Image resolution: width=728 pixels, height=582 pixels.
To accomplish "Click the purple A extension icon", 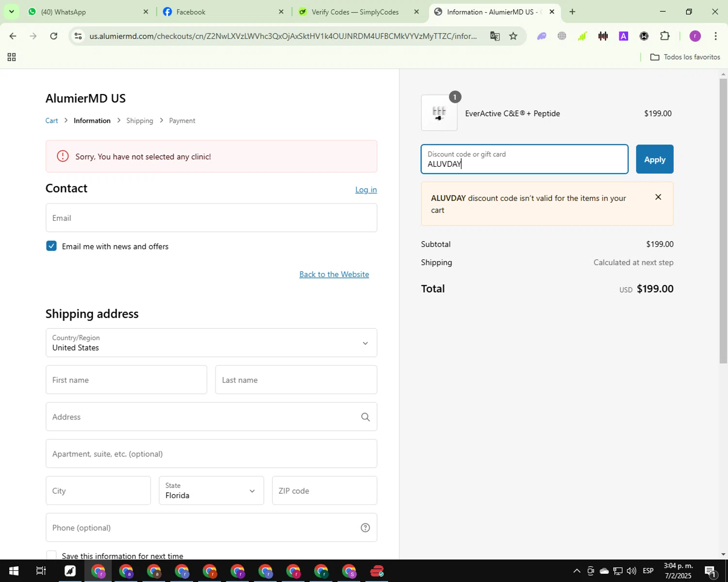I will [624, 36].
